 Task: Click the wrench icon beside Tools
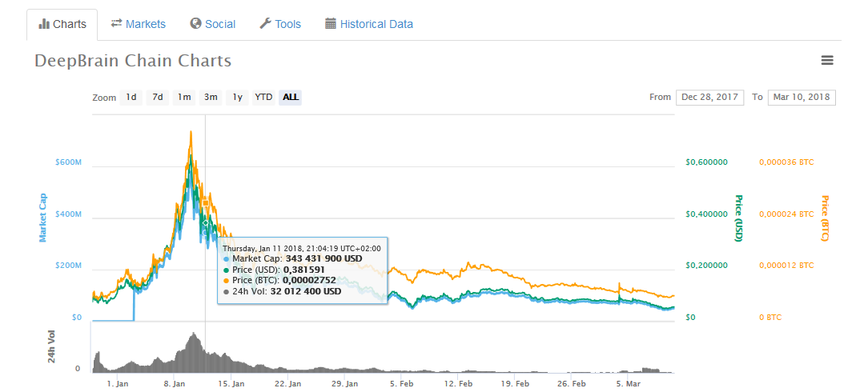click(x=265, y=23)
